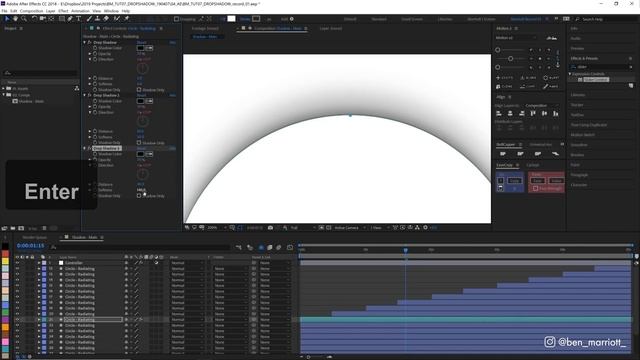Click the current timecode field in timeline
This screenshot has height=360, width=640.
(x=30, y=246)
